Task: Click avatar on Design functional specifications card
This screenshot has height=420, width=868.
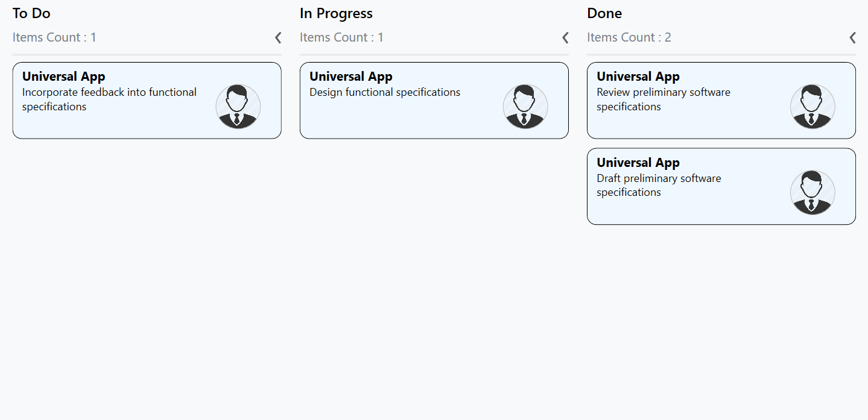Action: click(x=525, y=106)
